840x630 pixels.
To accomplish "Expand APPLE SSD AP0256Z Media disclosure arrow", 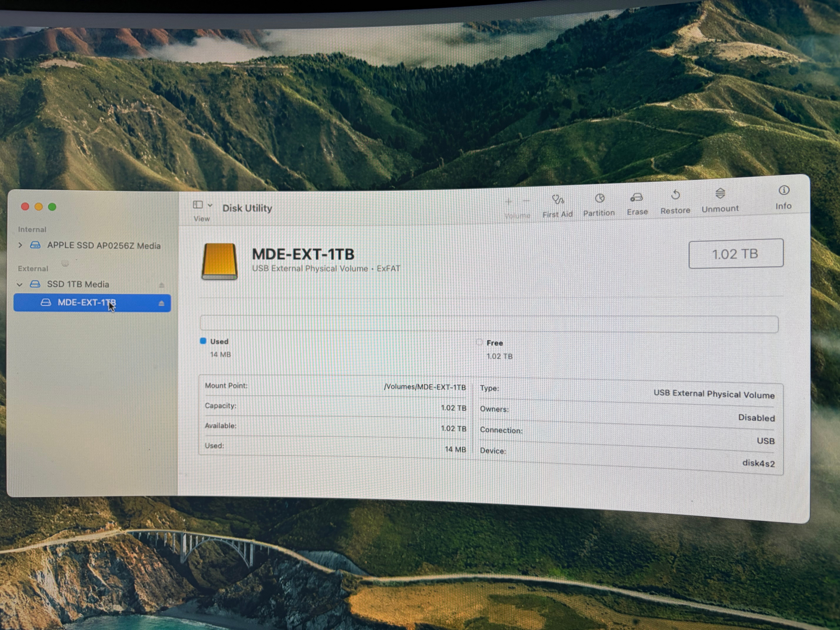I will [x=20, y=245].
